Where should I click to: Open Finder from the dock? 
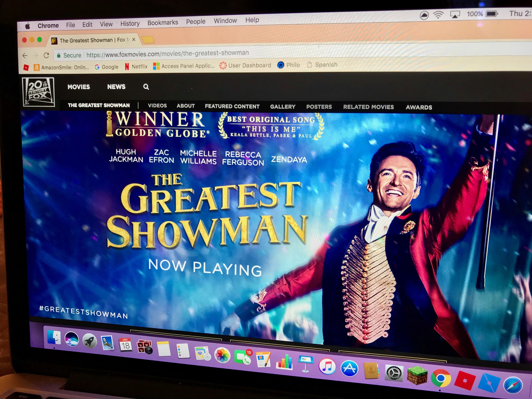[54, 338]
